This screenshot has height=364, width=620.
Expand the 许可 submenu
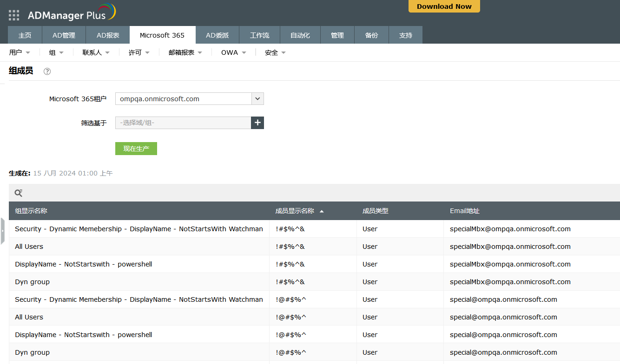139,53
